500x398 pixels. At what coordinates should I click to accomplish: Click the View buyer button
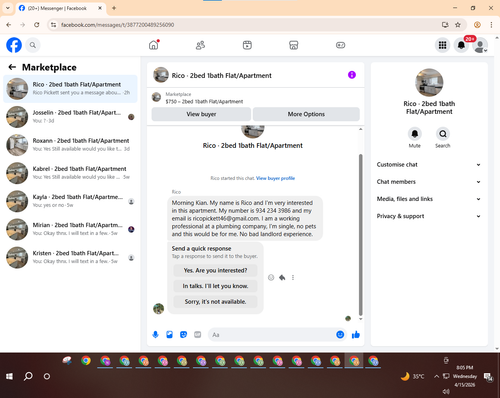click(x=201, y=114)
